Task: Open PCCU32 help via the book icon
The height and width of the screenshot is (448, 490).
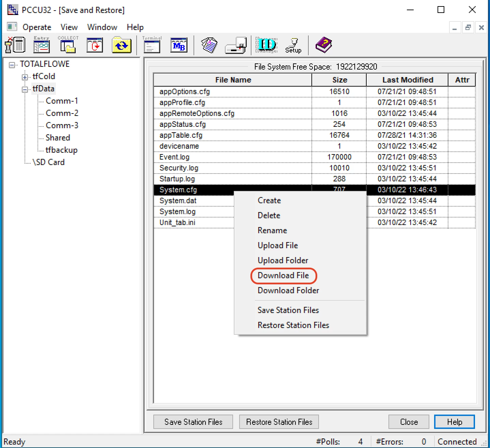Action: click(x=323, y=45)
